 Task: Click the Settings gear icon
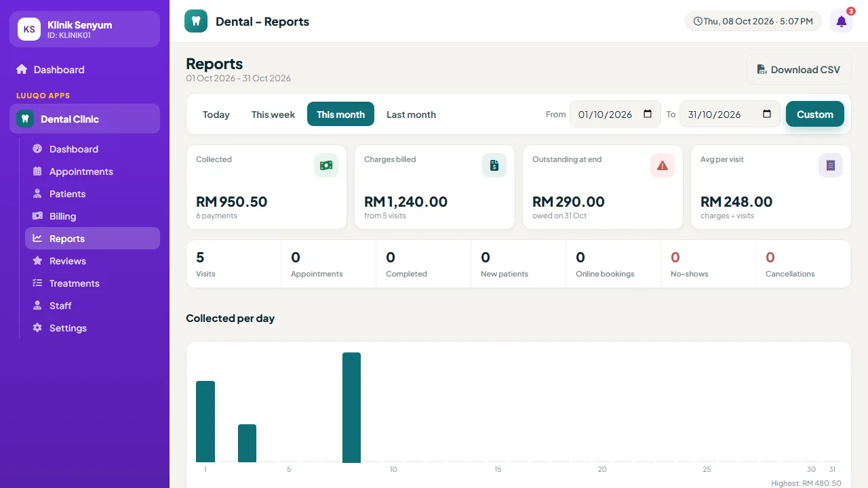tap(37, 328)
